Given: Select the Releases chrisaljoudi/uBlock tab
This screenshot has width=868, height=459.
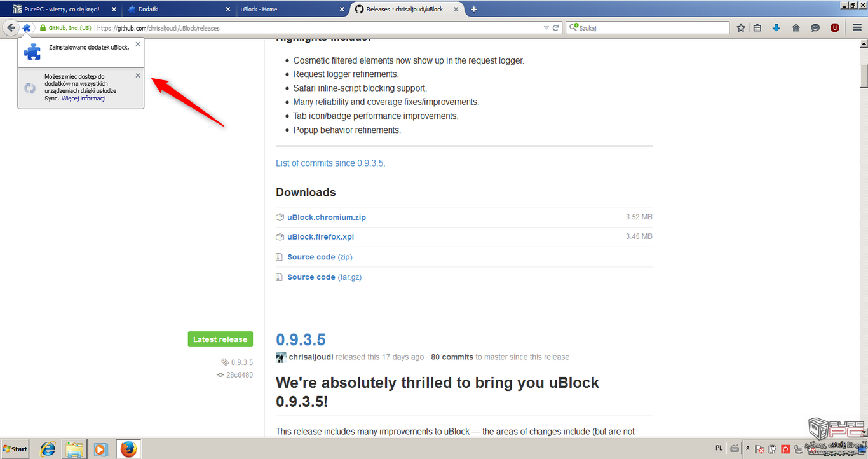Looking at the screenshot, I should click(407, 9).
